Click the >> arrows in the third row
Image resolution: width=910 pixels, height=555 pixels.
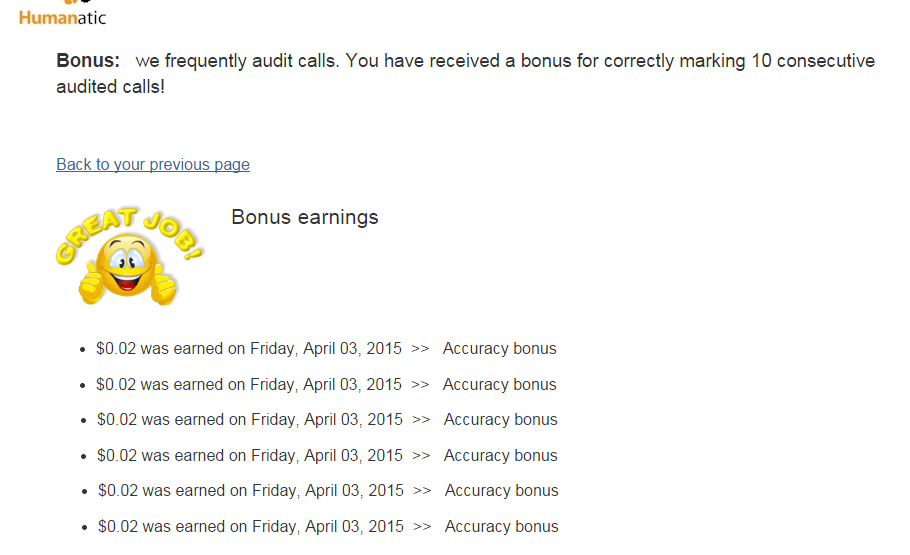421,420
